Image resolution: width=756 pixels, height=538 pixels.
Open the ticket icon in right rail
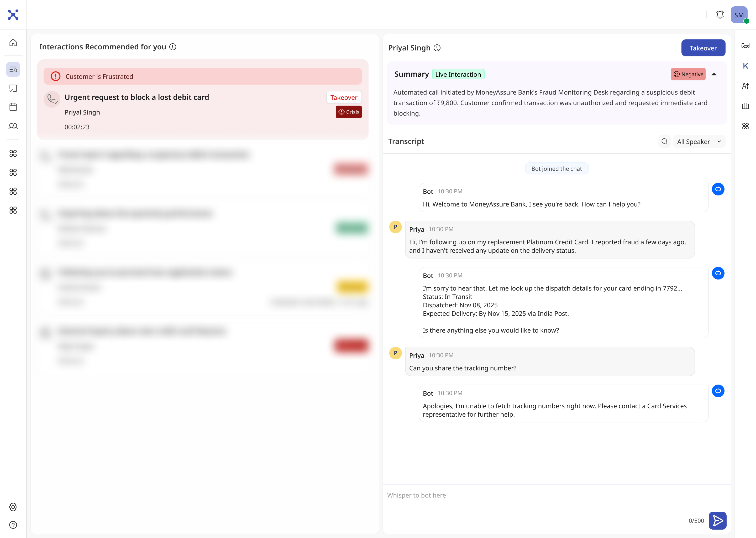[x=745, y=45]
